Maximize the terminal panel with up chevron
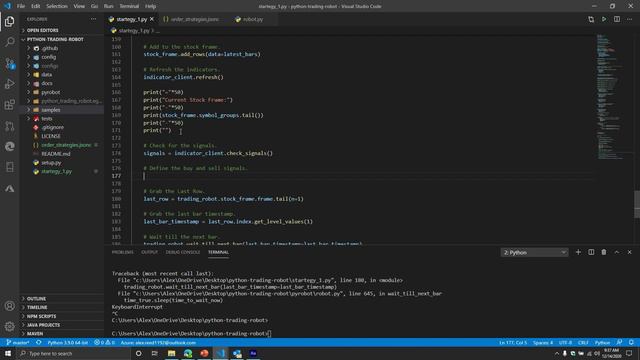Screen dimensions: 640x360 [617, 252]
